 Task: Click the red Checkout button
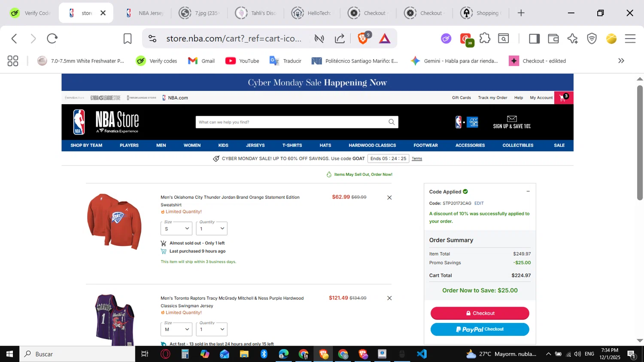(480, 313)
